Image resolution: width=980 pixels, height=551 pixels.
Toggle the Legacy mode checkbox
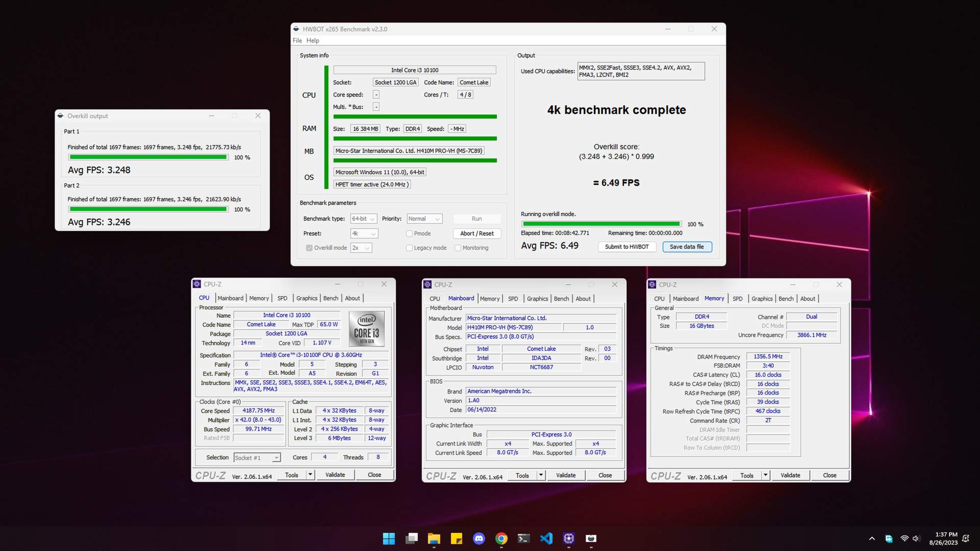pyautogui.click(x=409, y=248)
